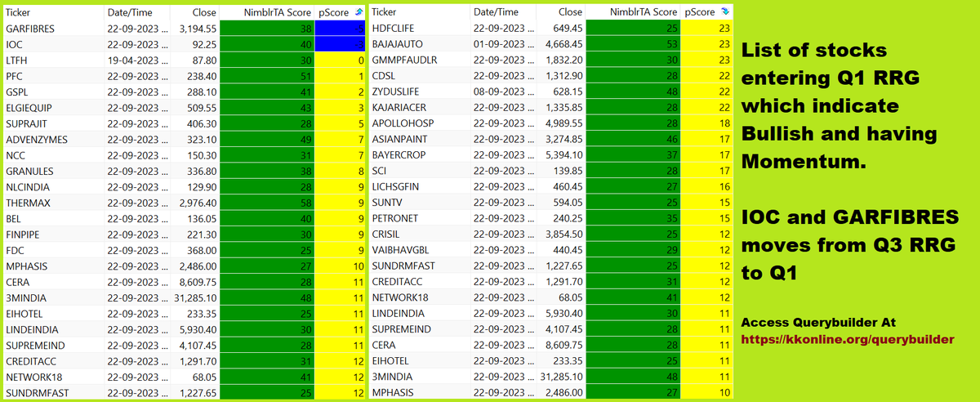Open the kkonline.org/querybuilder link
This screenshot has height=402, width=980.
pyautogui.click(x=848, y=338)
